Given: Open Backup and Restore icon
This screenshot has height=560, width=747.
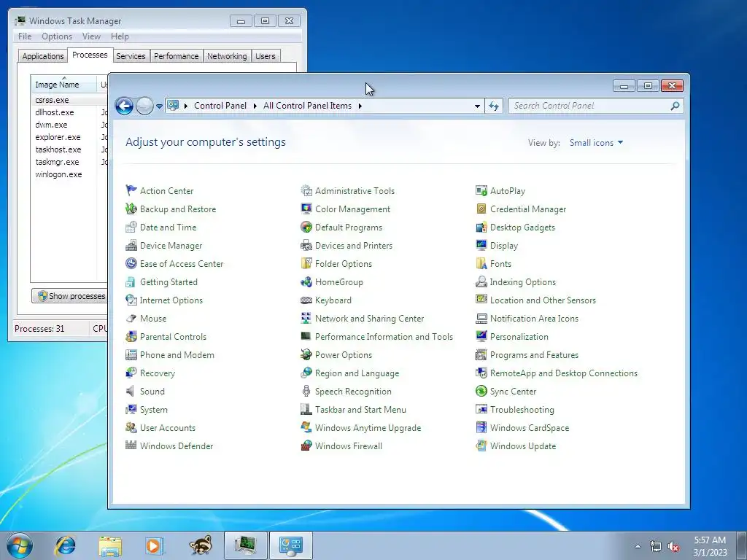Looking at the screenshot, I should (131, 209).
